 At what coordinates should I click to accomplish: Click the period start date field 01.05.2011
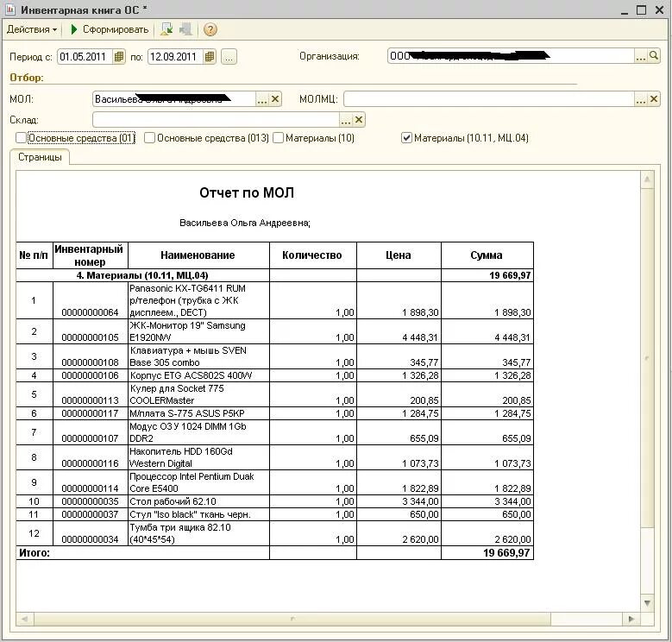pos(85,57)
